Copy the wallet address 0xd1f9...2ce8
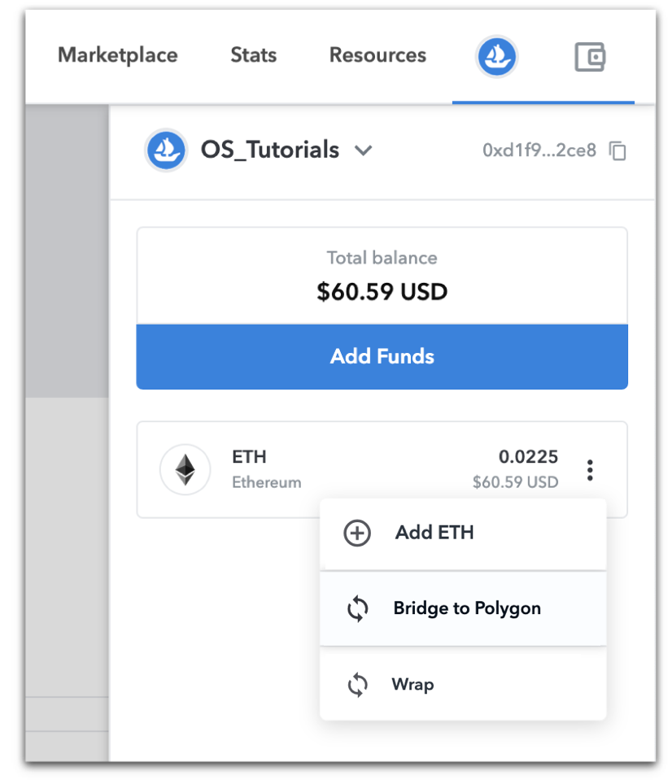The height and width of the screenshot is (784, 672). 618,150
